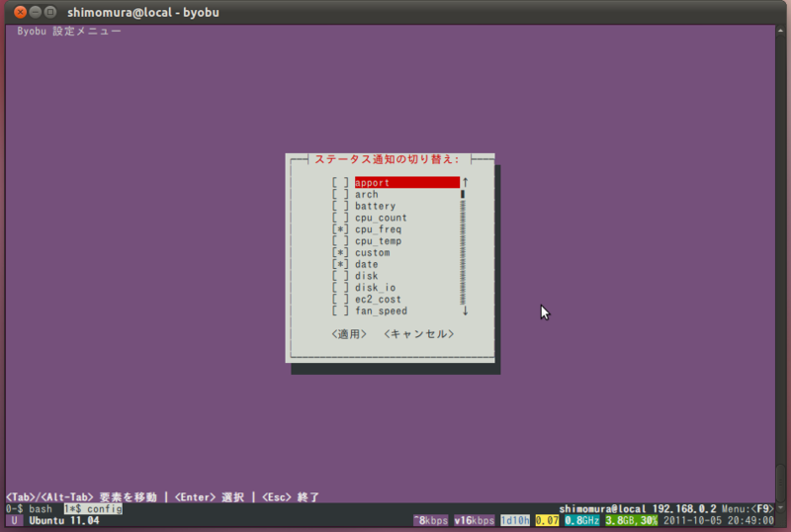Click the ステータス通知の切り替え dialog title
The width and height of the screenshot is (791, 532).
point(388,159)
